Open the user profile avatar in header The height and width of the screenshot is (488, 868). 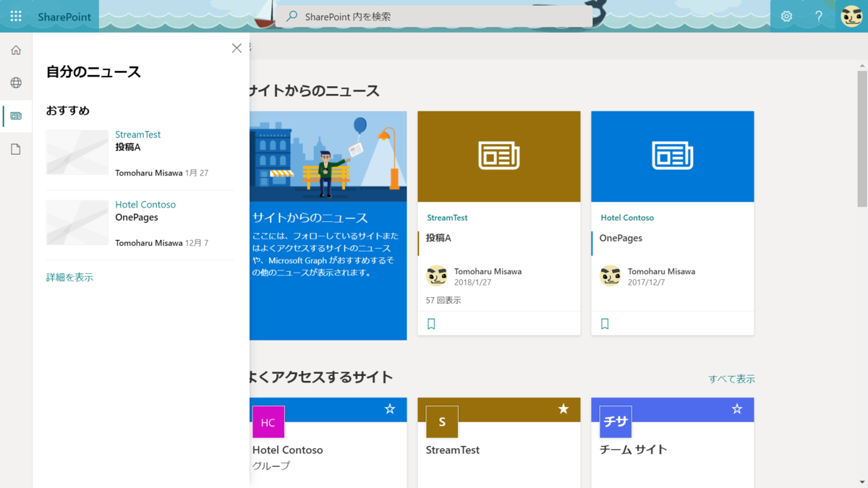tap(851, 16)
